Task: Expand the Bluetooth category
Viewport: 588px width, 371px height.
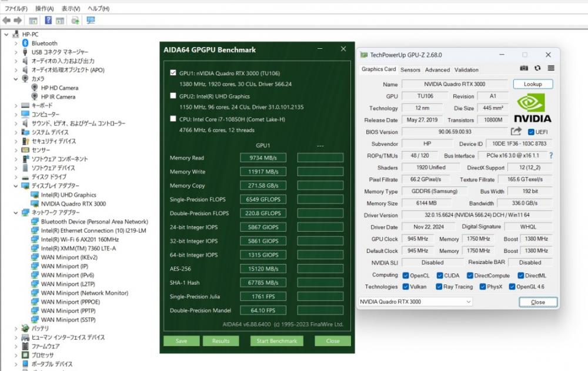Action: coord(16,43)
